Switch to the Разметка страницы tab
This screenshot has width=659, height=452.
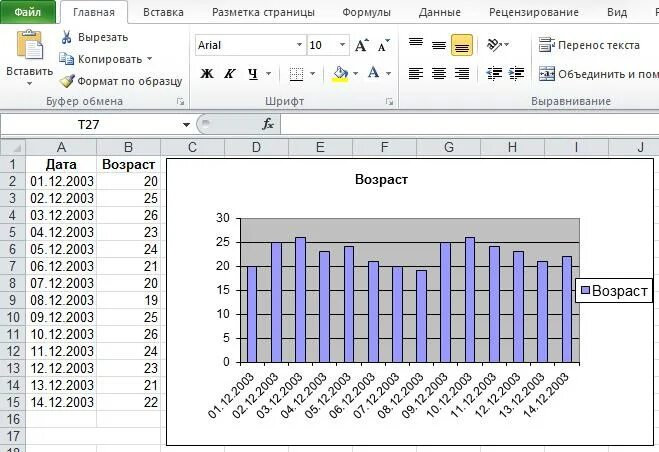(263, 12)
